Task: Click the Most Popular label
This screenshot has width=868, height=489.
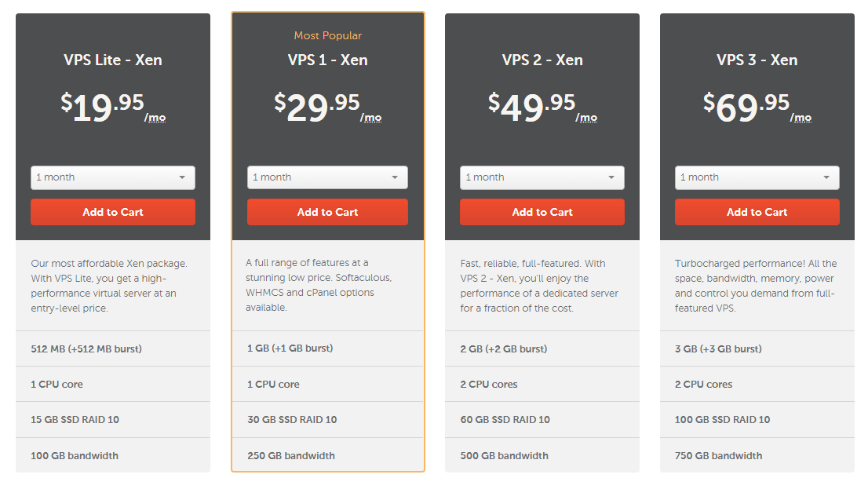Action: [328, 35]
